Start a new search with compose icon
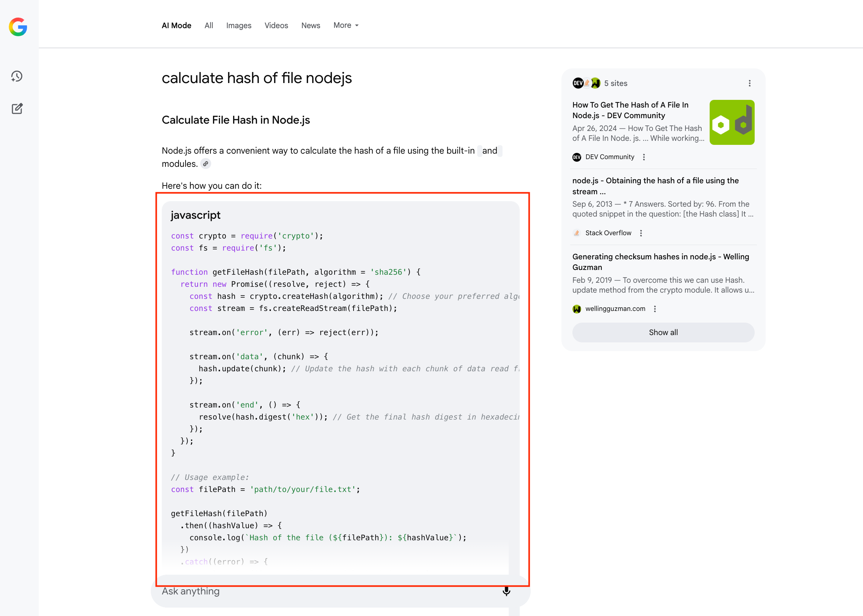863x616 pixels. pyautogui.click(x=17, y=109)
